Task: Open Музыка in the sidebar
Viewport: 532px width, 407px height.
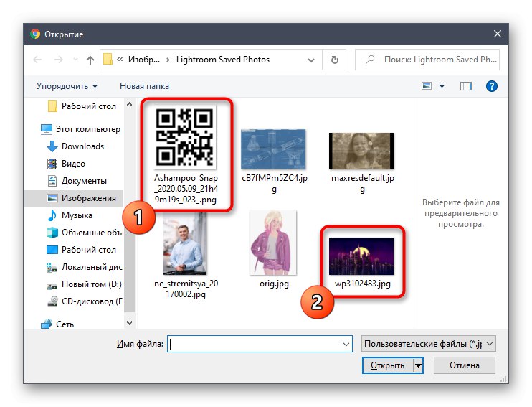Action: coord(70,215)
